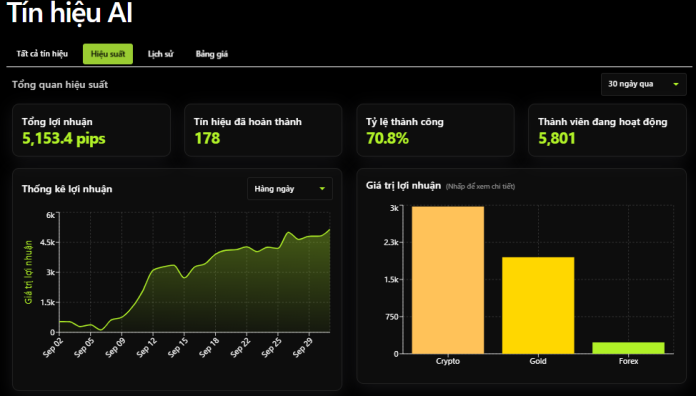Click the "Tỷ lệ thành công" 70.8% card

click(x=435, y=130)
